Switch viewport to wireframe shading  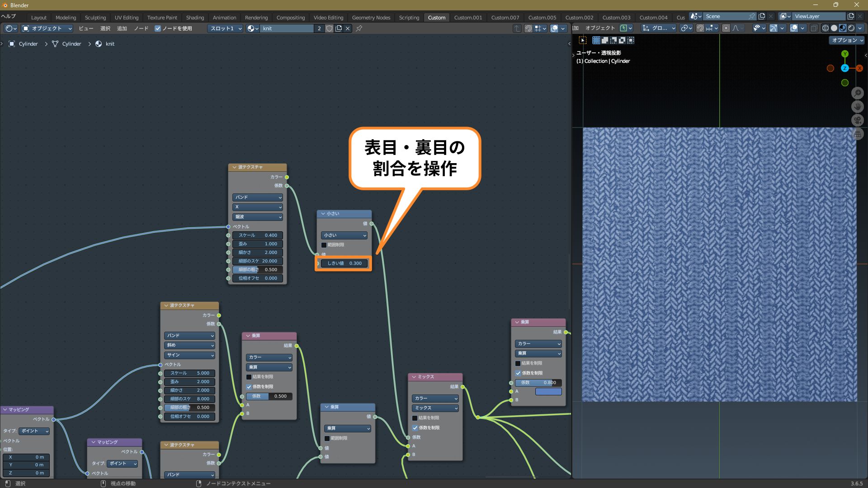(825, 28)
